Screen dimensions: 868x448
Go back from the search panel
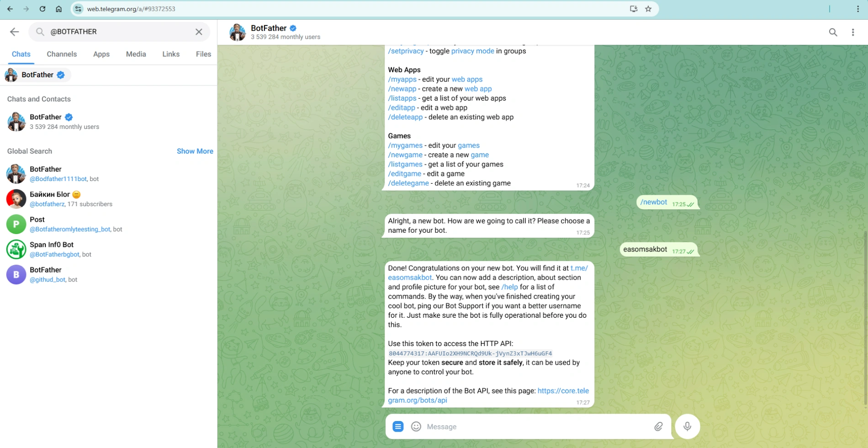tap(15, 32)
